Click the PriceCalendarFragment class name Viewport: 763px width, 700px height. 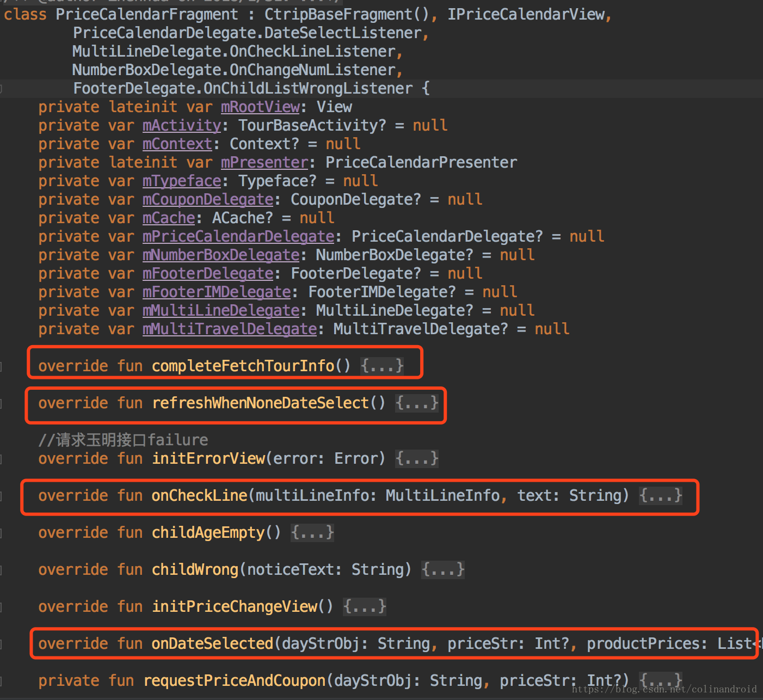[147, 14]
